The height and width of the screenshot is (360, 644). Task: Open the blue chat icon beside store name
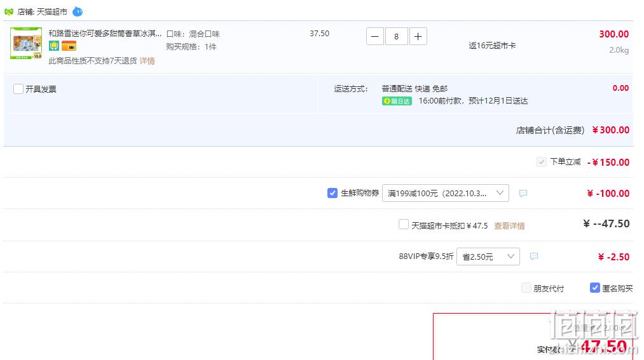click(78, 12)
